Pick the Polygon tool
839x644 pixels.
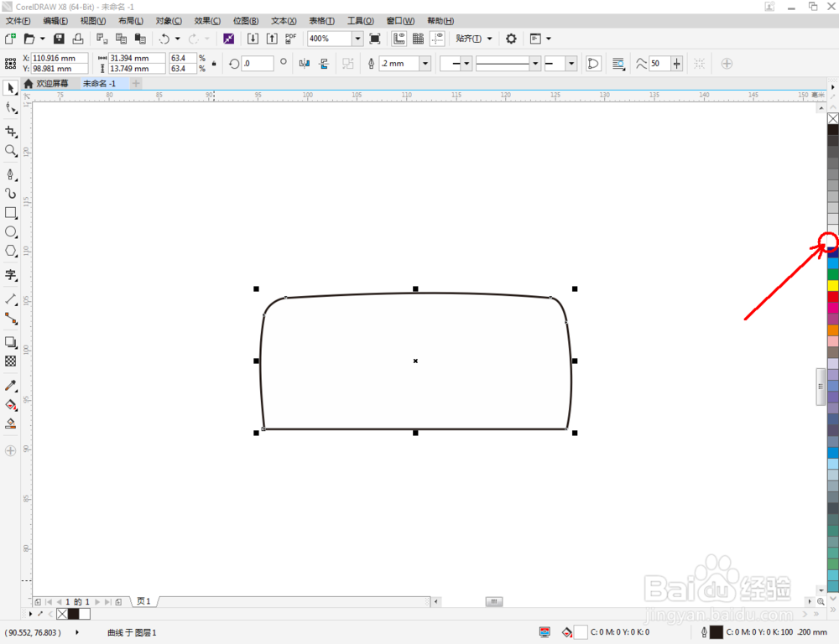11,251
